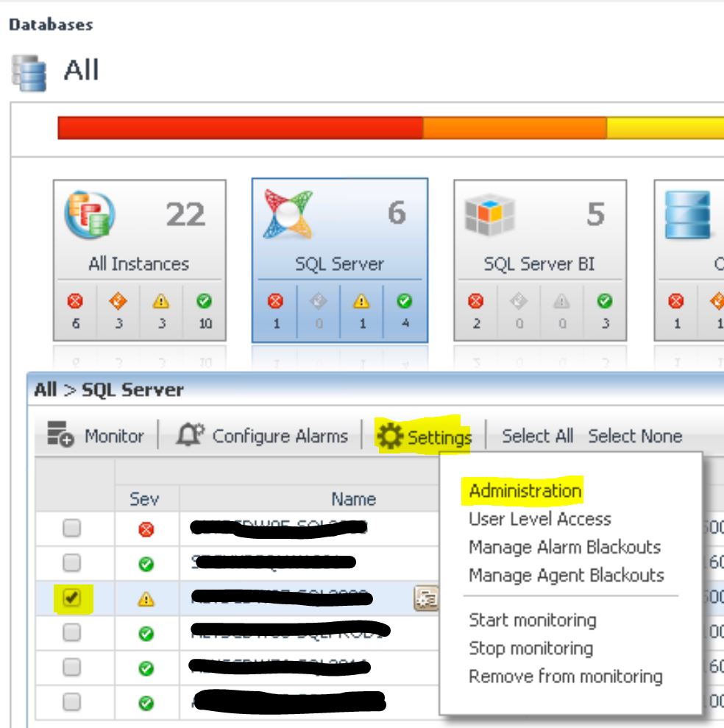
Task: Choose Manage Agent Blackouts
Action: 567,575
